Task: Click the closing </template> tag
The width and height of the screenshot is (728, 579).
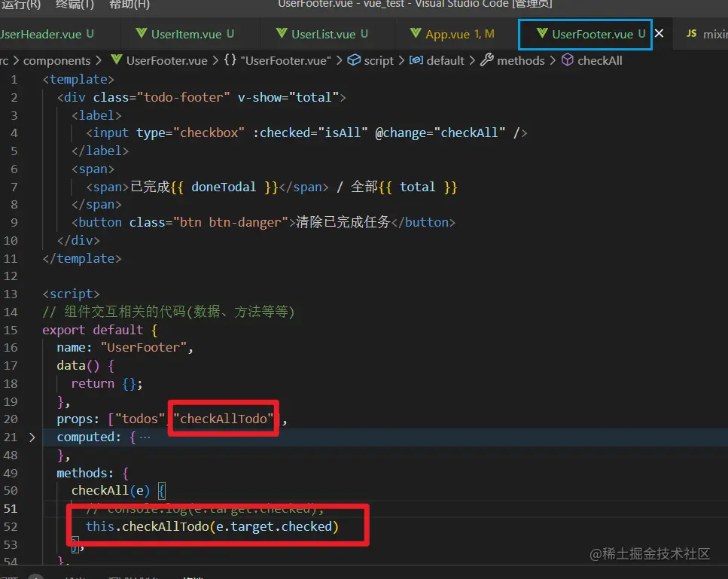Action: click(x=82, y=258)
